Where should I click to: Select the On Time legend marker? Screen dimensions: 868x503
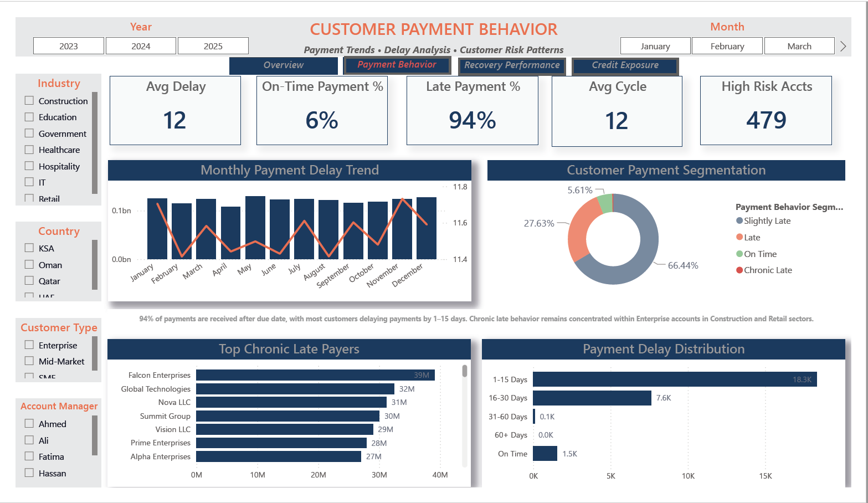click(x=739, y=254)
